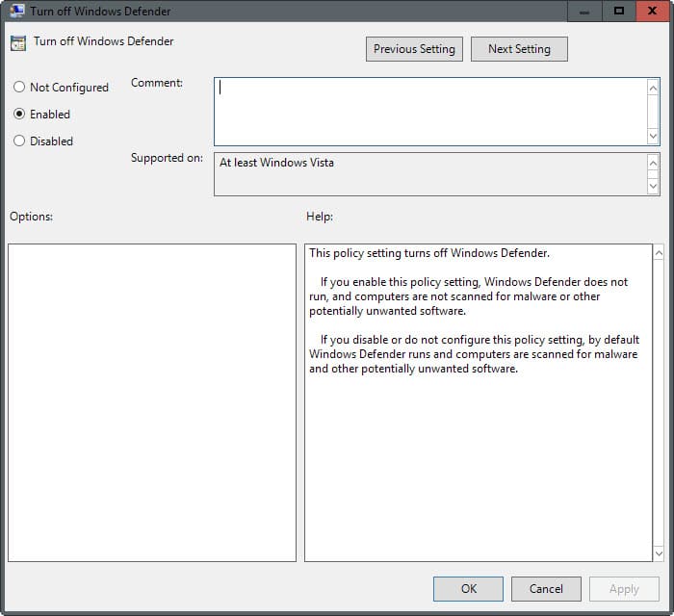Click Supported on scroll up arrow
Viewport: 674px width, 616px height.
coord(653,164)
